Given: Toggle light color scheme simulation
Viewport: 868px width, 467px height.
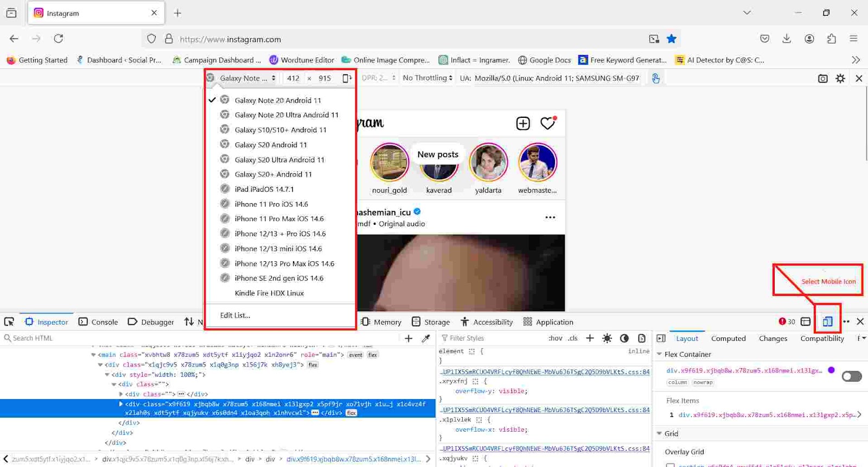Looking at the screenshot, I should point(607,338).
